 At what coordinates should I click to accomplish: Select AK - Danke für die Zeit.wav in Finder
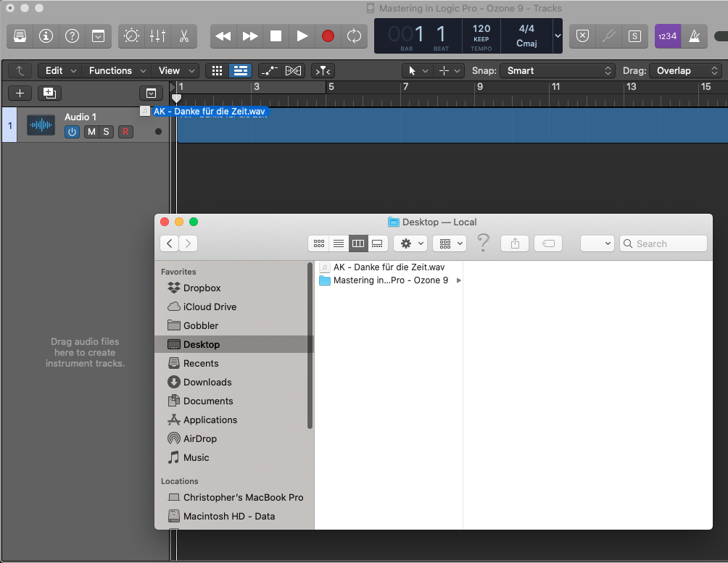389,267
